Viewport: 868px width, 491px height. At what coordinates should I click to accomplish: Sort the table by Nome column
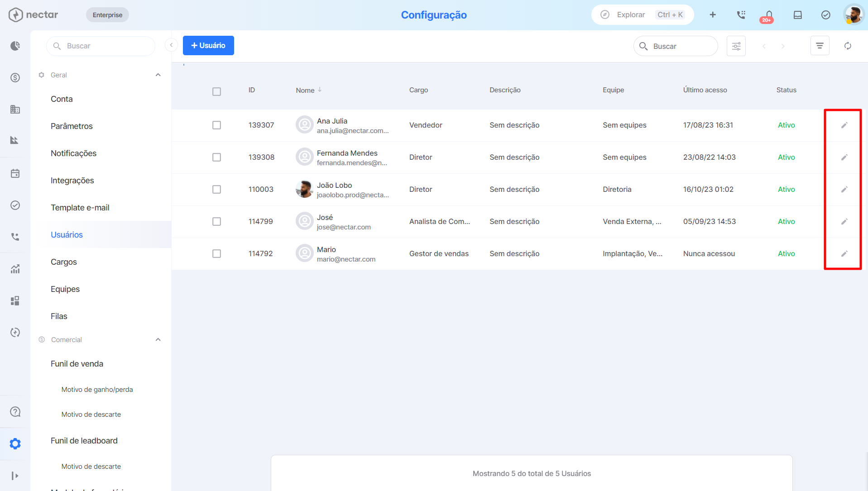click(x=309, y=90)
